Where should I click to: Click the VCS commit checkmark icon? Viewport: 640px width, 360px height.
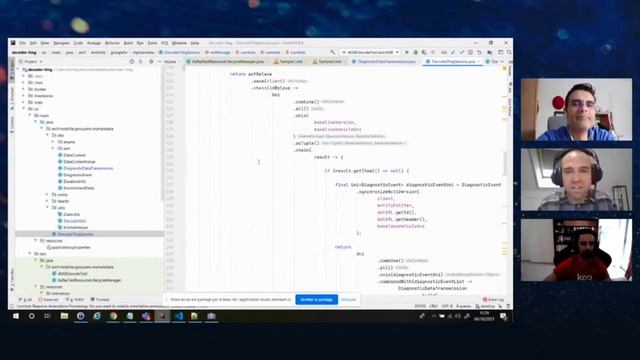(462, 52)
